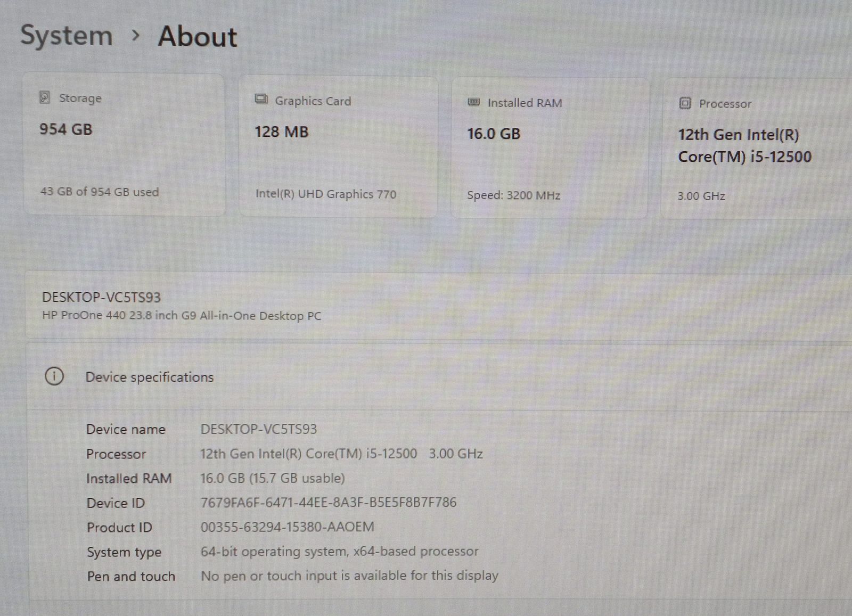Click the DESKTOP-VC5TS93 device header name

101,297
